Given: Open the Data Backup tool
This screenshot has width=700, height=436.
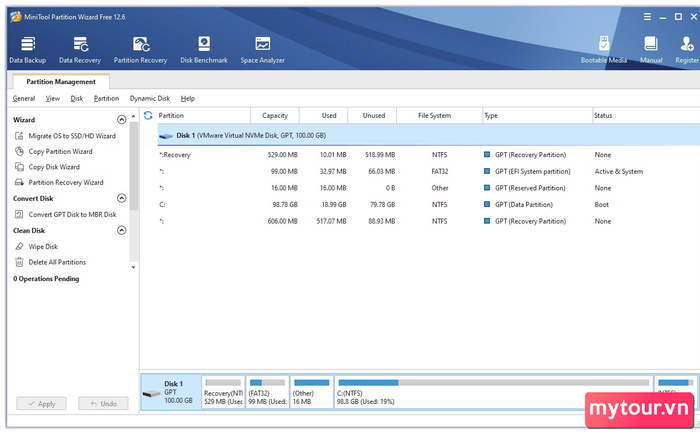Looking at the screenshot, I should 28,50.
